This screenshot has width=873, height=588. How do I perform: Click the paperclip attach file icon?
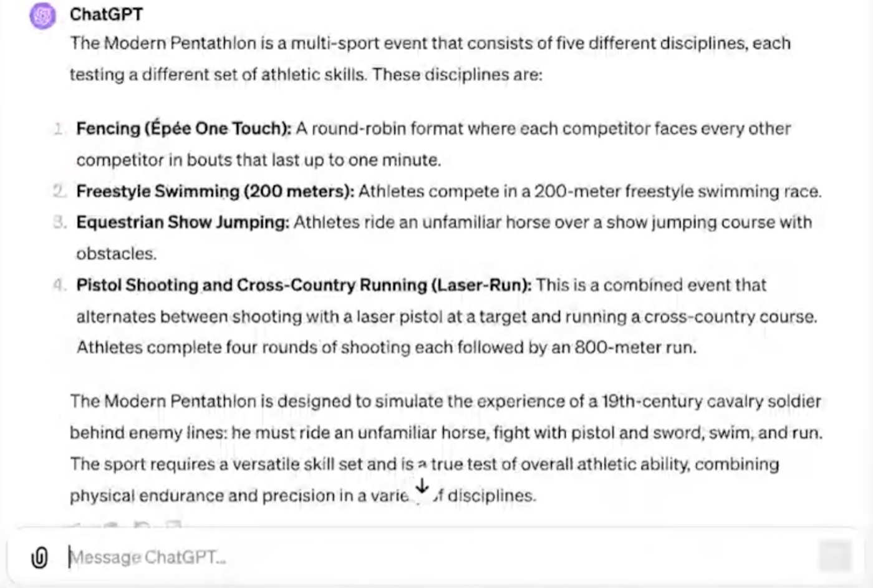(39, 557)
